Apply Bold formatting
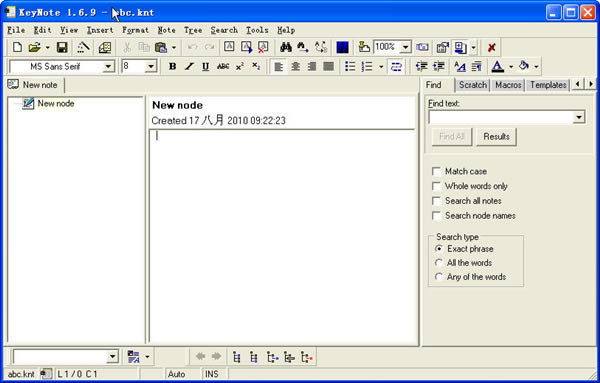This screenshot has width=600, height=383. pos(173,66)
